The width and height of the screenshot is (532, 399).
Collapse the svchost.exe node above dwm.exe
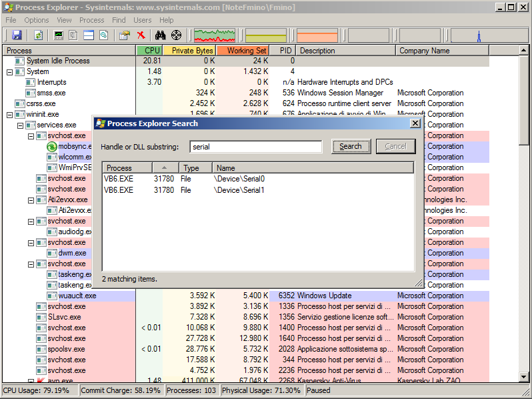31,243
